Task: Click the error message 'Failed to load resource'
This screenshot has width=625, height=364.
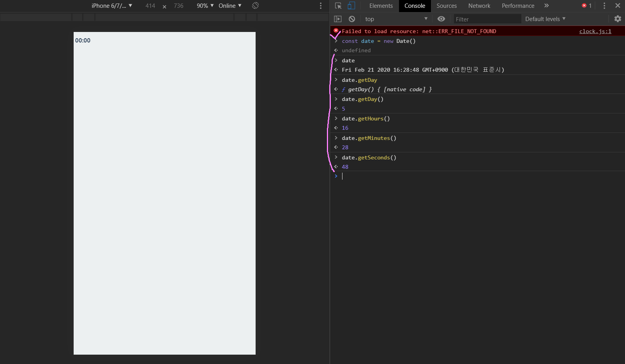Action: (x=419, y=31)
